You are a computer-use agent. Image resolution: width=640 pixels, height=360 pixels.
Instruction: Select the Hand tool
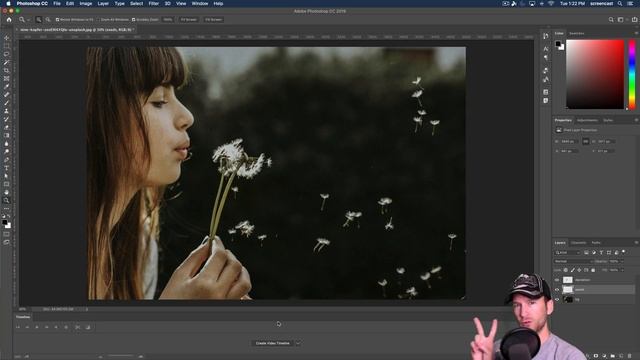point(7,192)
